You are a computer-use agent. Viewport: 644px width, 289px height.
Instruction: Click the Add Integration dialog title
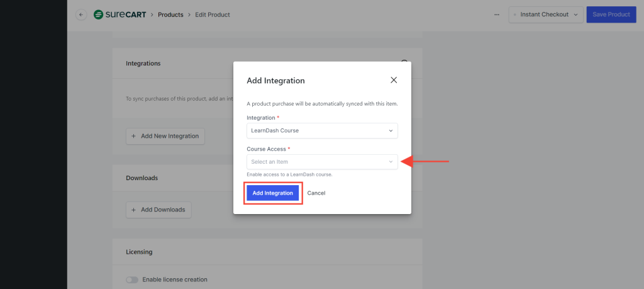tap(275, 81)
